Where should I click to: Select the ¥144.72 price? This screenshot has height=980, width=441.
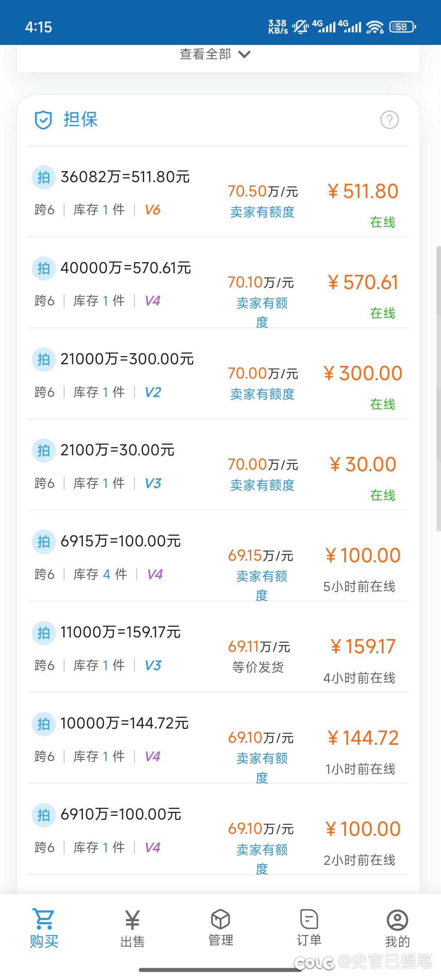(363, 738)
